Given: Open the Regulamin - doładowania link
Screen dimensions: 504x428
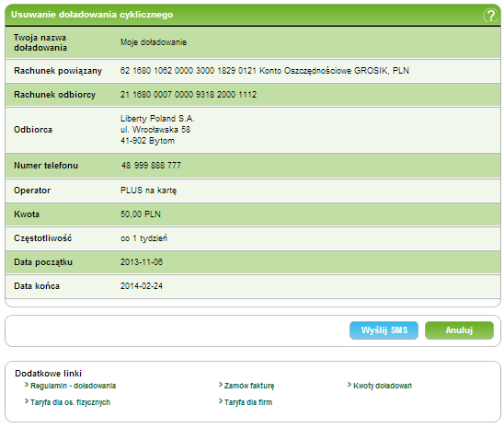Looking at the screenshot, I should pos(73,386).
